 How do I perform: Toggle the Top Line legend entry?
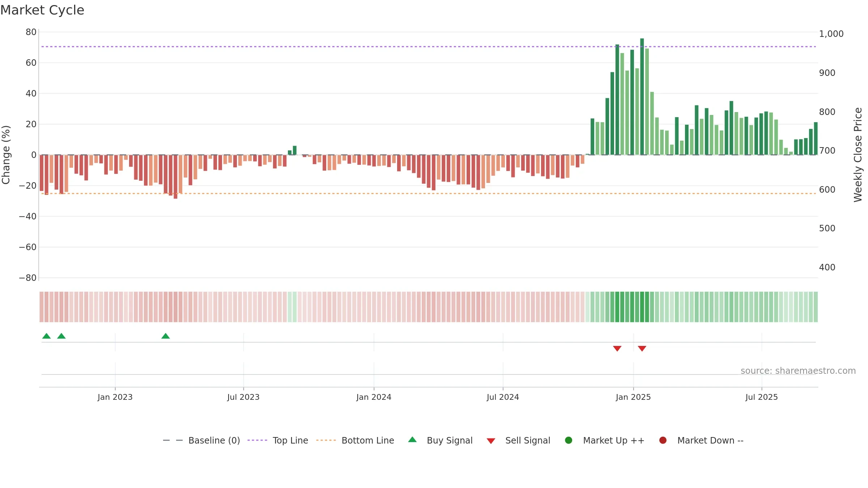(278, 440)
